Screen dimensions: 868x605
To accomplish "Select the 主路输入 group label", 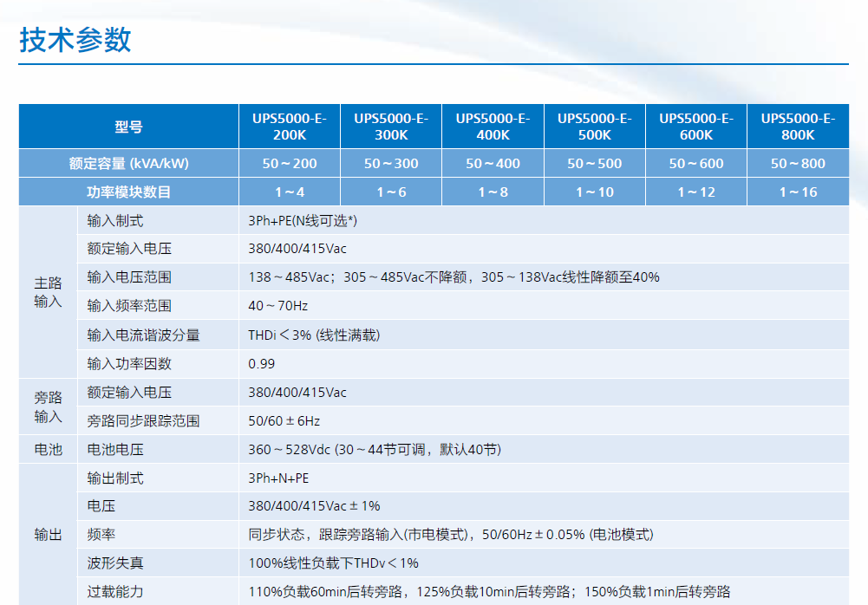I will pyautogui.click(x=49, y=292).
